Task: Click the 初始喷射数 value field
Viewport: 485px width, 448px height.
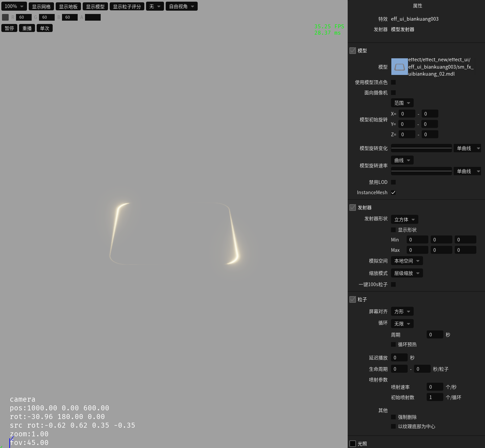Action: click(x=435, y=397)
